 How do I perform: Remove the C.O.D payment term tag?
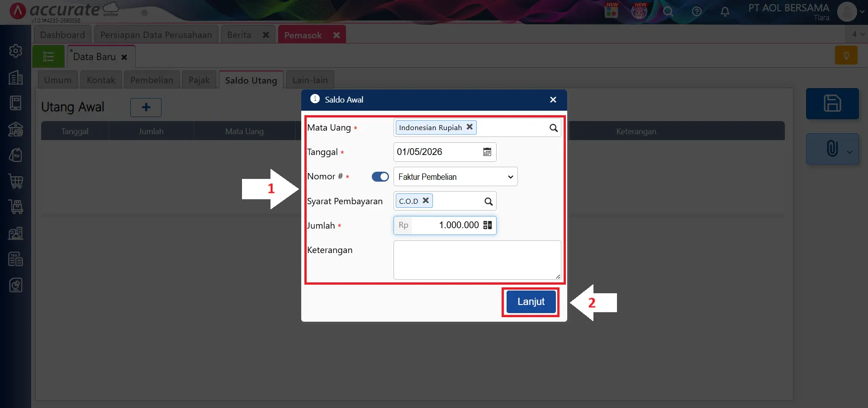pos(426,201)
